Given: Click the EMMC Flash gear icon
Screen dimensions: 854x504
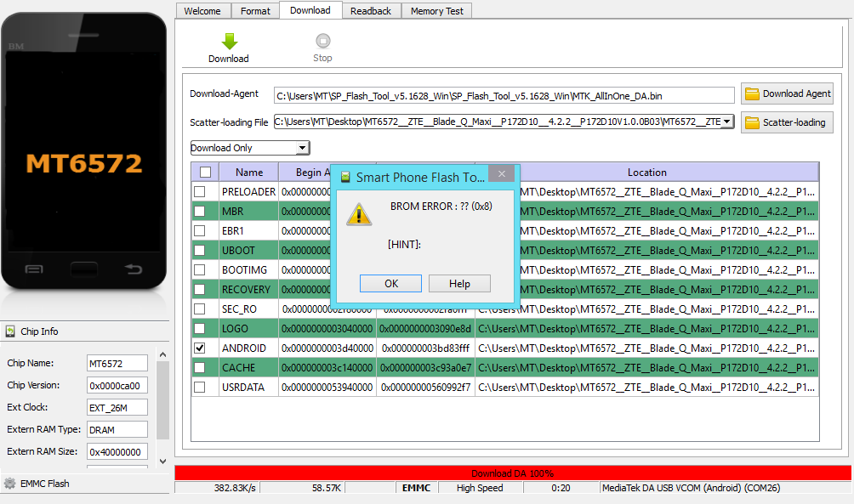Looking at the screenshot, I should point(10,484).
